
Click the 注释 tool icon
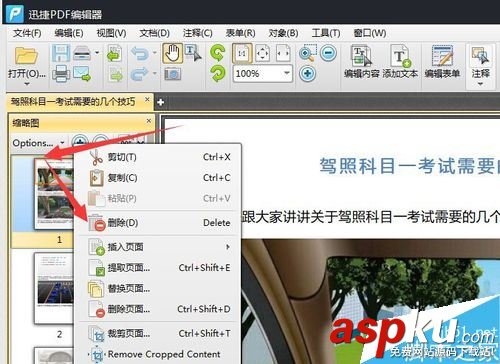480,56
